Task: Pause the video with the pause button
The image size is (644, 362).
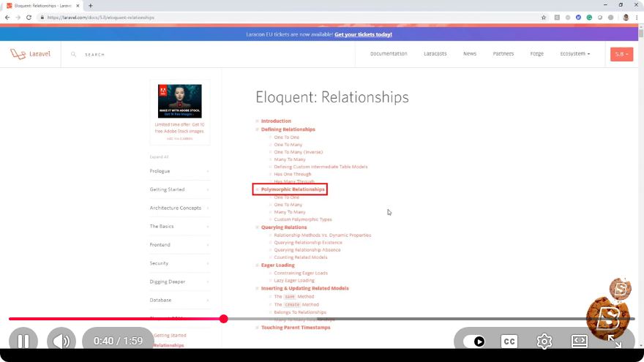Action: click(23, 341)
